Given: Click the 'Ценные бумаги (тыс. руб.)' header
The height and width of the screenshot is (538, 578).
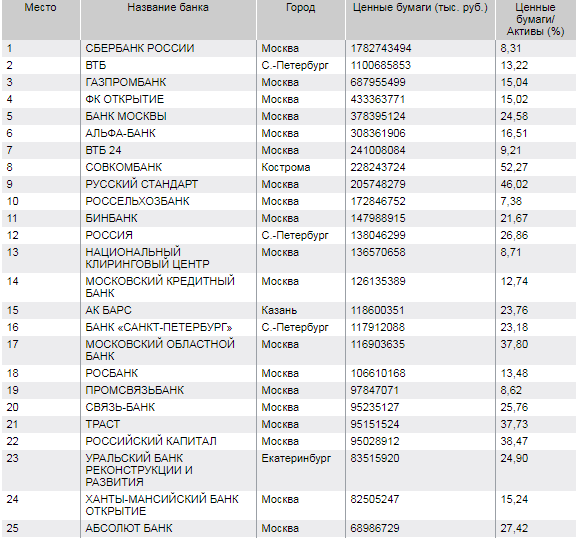Looking at the screenshot, I should click(x=420, y=7).
